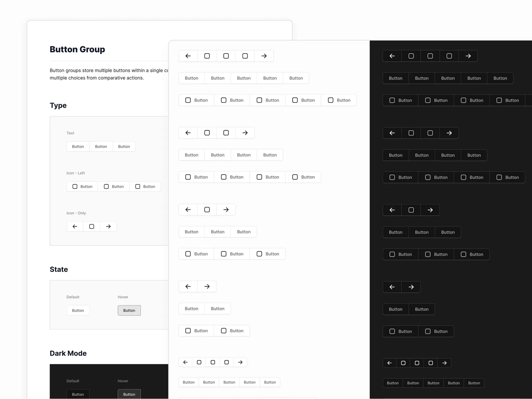Click middle Button in Text type example
532x399 pixels.
click(x=101, y=147)
